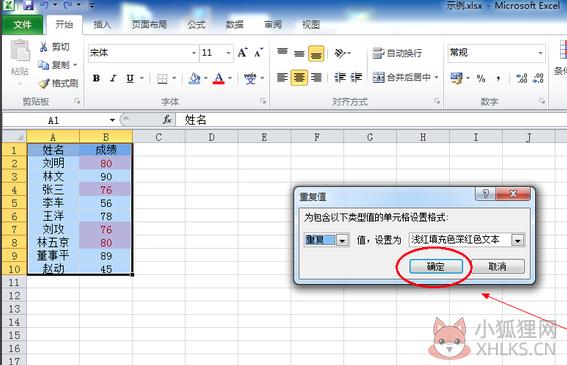Screen dimensions: 567x365
Task: Switch to the 开始 Home tab
Action: coord(64,24)
